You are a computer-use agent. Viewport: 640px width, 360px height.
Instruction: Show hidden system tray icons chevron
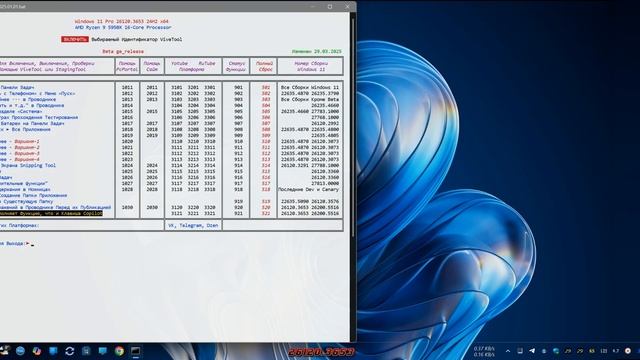(508, 351)
